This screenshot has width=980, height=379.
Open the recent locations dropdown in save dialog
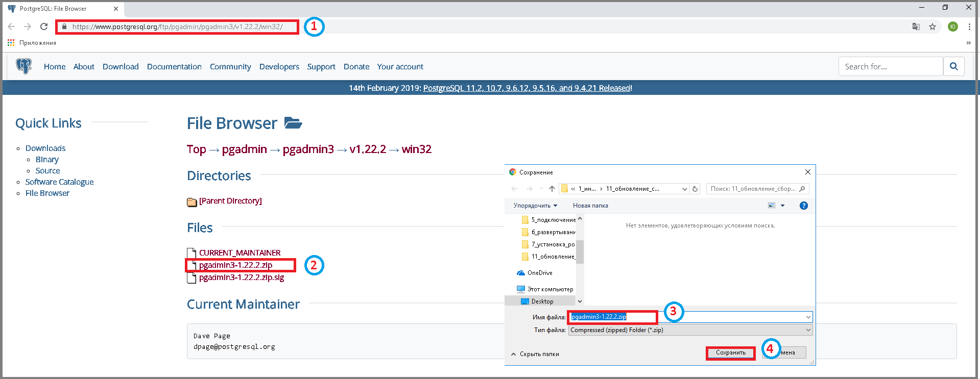(x=541, y=189)
